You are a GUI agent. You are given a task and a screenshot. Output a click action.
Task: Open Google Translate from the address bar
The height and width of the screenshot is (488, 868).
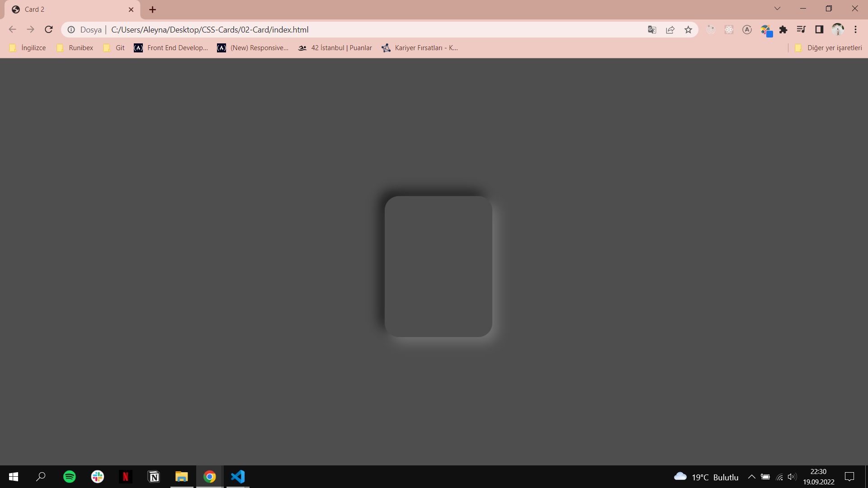click(652, 29)
